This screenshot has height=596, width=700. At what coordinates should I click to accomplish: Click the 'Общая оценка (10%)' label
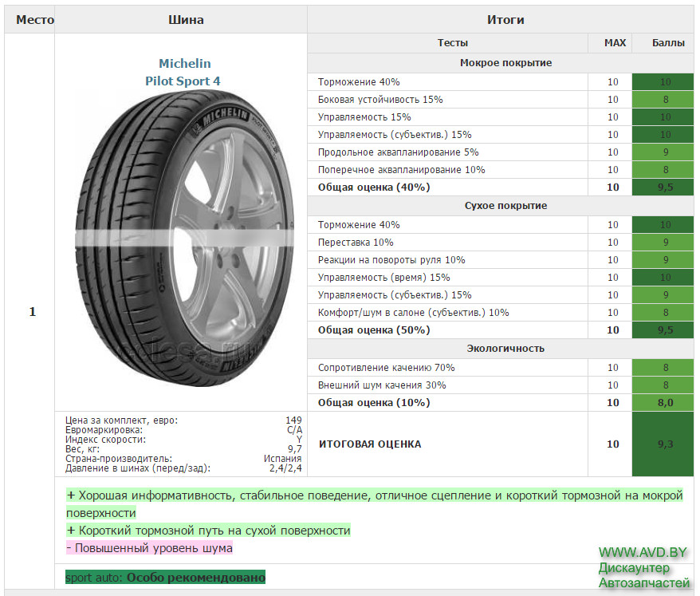pos(374,403)
